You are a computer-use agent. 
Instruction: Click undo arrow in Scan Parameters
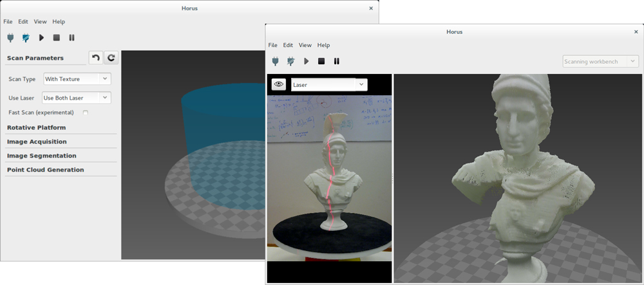pos(96,58)
